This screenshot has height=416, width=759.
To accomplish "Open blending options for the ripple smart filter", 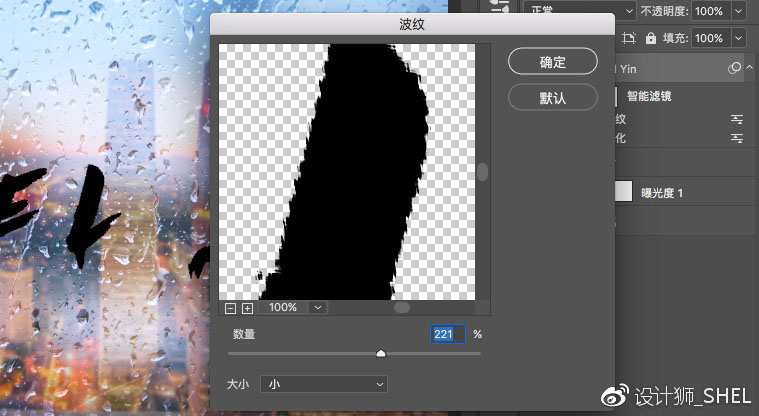I will [x=737, y=118].
